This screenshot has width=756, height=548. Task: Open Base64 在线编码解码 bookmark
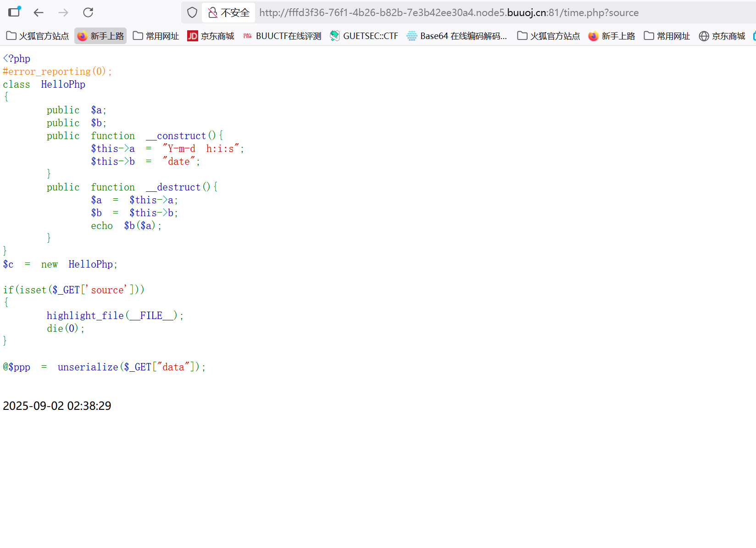tap(457, 36)
